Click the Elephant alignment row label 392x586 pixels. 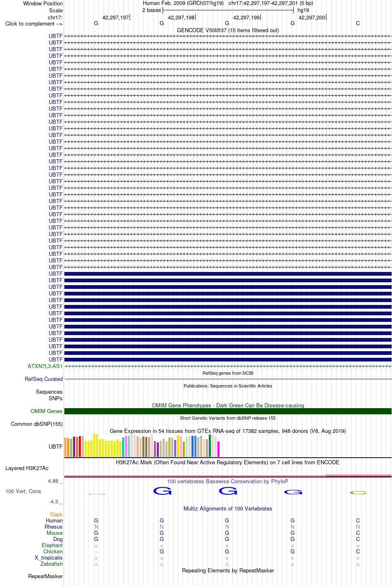pos(52,545)
